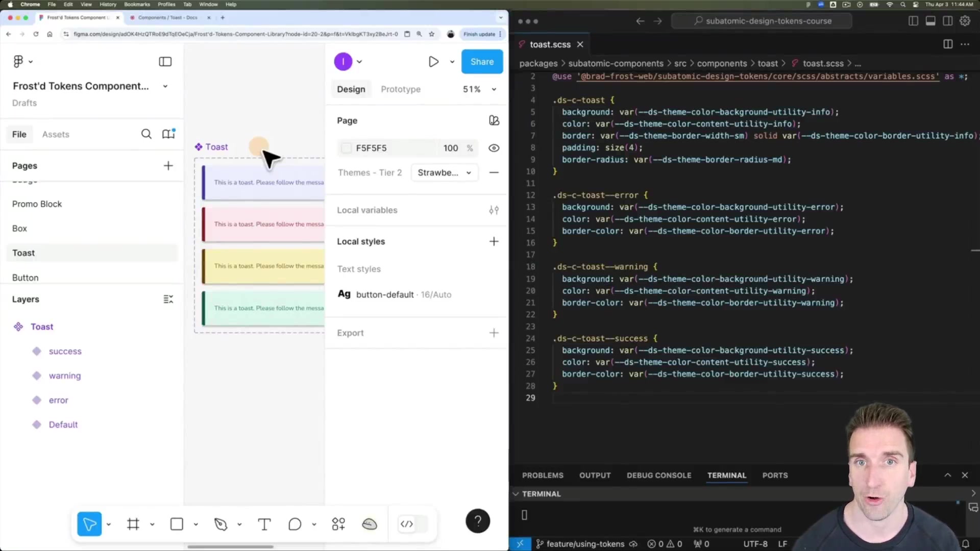Edit the 100 percent opacity field
This screenshot has height=551, width=980.
[x=451, y=148]
